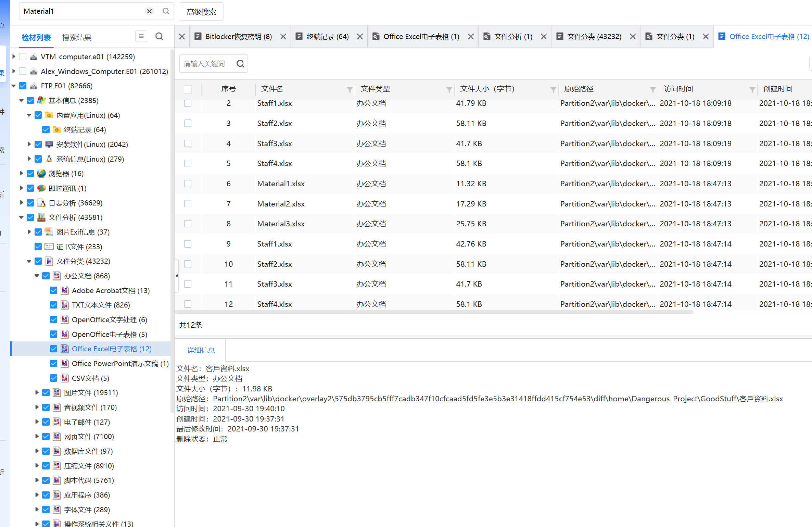Toggle Alex_Windows_Computer.E01 checkbox
The height and width of the screenshot is (527, 812).
tap(23, 71)
